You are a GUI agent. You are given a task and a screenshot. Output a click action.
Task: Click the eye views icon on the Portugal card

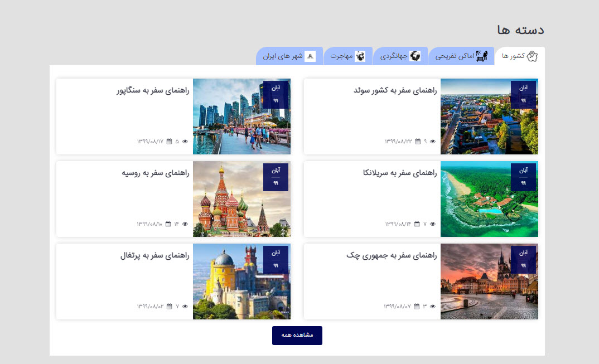pyautogui.click(x=185, y=307)
